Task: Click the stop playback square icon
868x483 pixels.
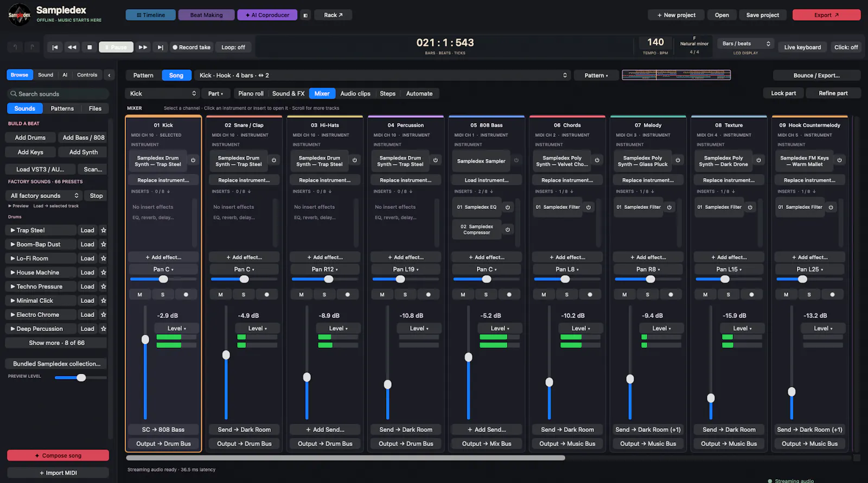Action: click(90, 47)
